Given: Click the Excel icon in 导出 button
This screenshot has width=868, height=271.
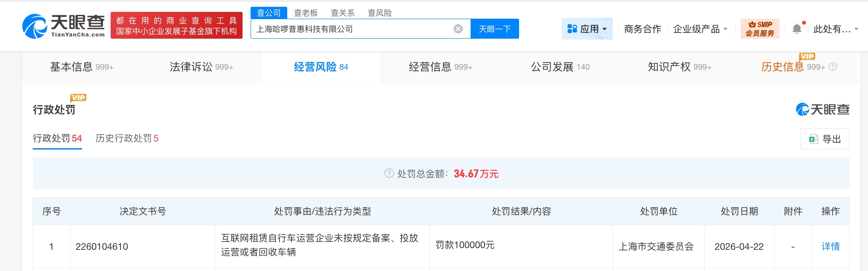Looking at the screenshot, I should [x=814, y=139].
